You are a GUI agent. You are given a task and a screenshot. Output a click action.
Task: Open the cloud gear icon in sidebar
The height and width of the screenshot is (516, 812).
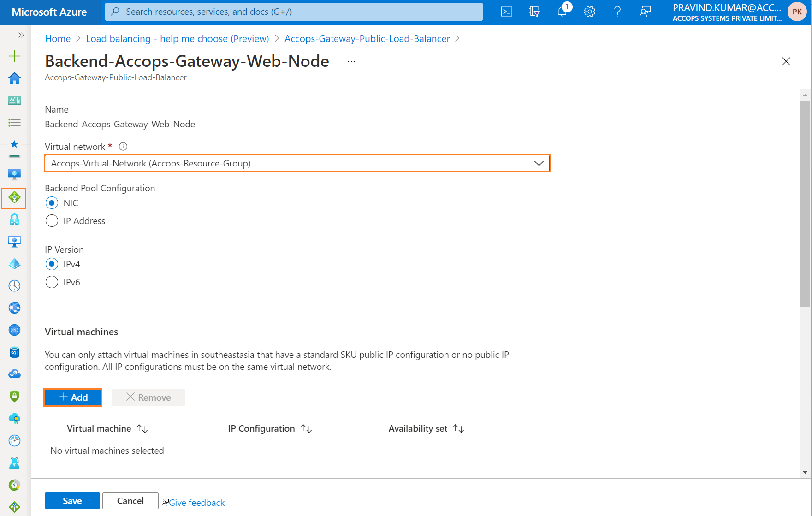point(14,374)
